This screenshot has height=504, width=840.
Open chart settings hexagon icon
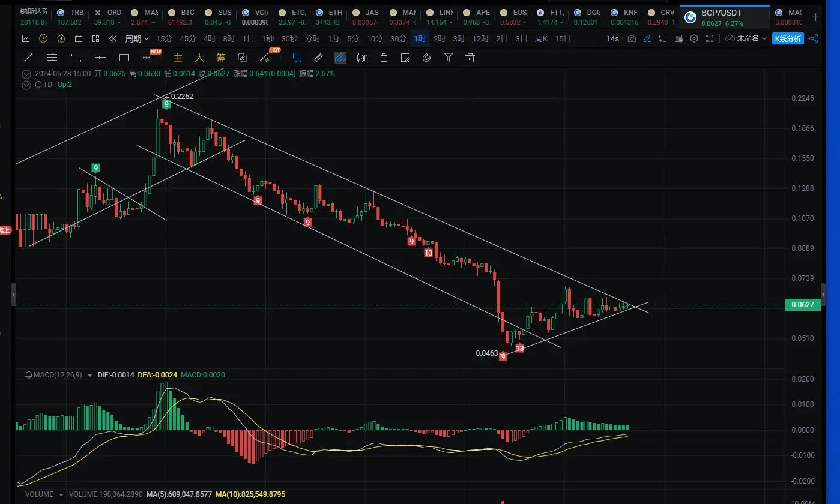(694, 39)
